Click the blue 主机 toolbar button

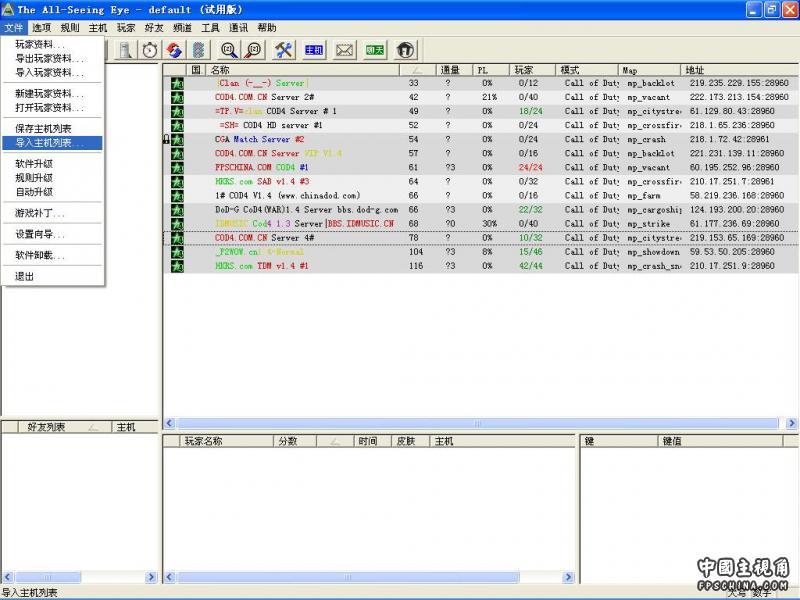[x=314, y=50]
